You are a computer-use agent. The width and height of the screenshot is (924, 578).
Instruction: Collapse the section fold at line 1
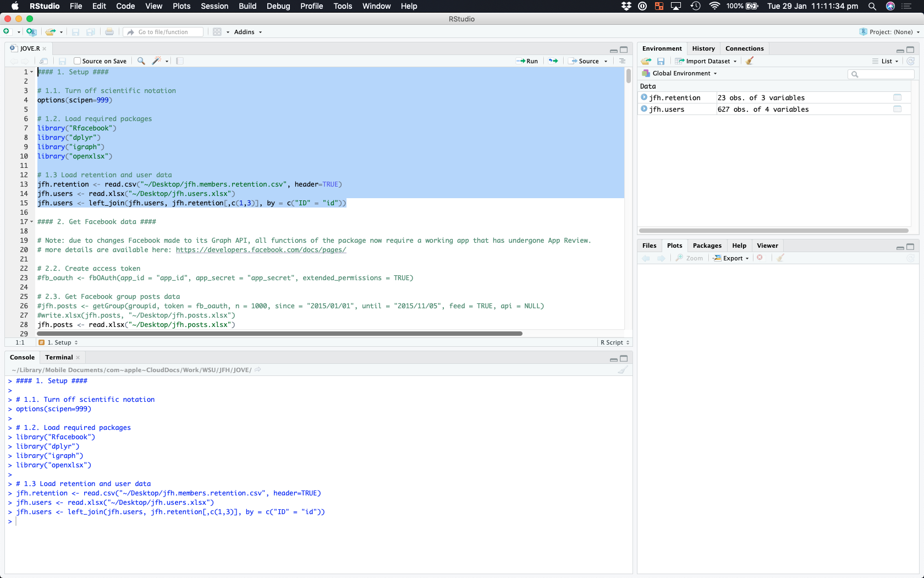32,72
